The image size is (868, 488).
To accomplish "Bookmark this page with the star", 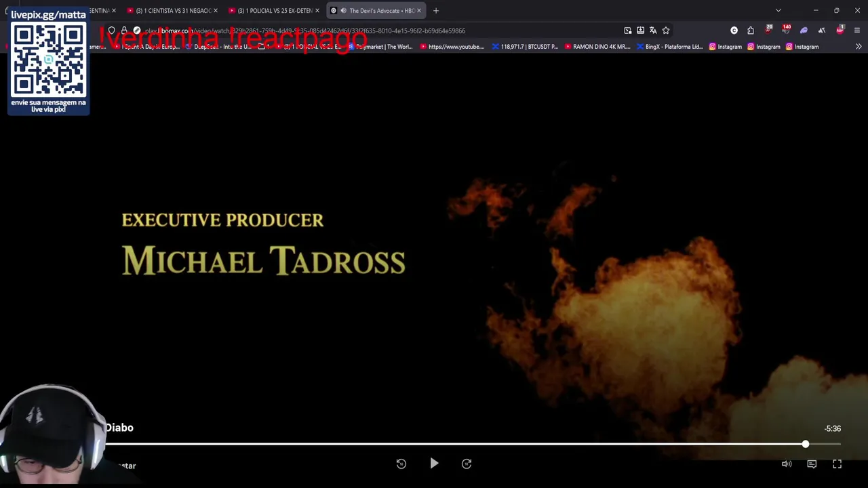I will [x=666, y=30].
